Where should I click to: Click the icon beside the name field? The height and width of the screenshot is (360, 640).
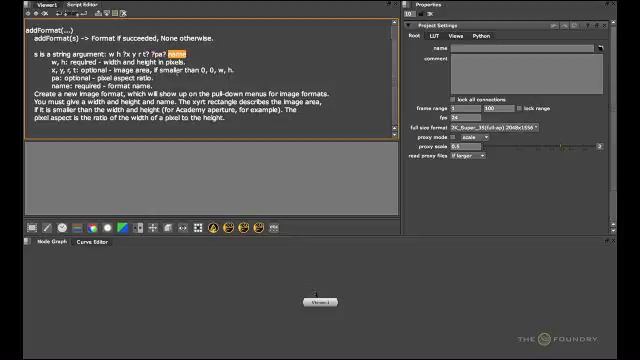[x=600, y=48]
